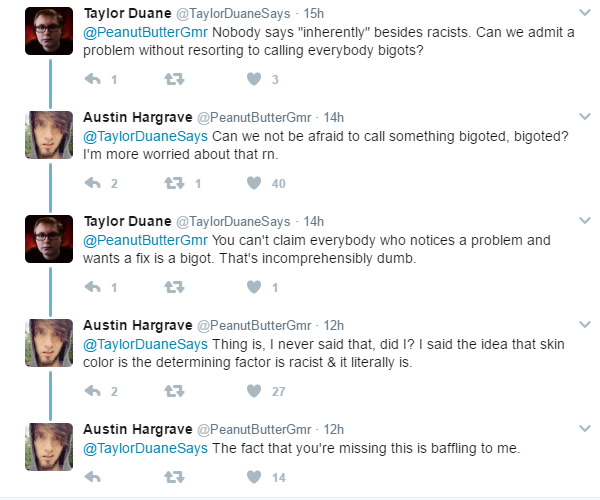This screenshot has height=500, width=600.
Task: Retweet the 'incomprehensibly dumb' tweet
Action: (x=174, y=287)
